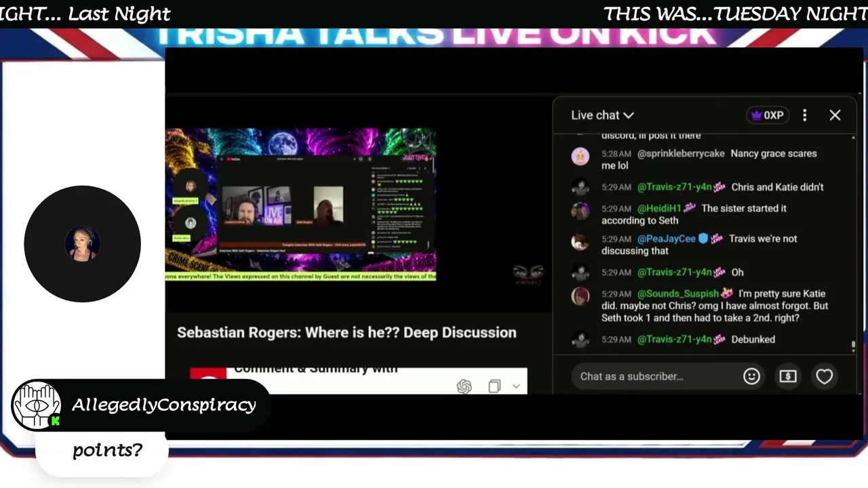The image size is (868, 488).
Task: Click the @sprinkleberrycake username
Action: tap(681, 154)
